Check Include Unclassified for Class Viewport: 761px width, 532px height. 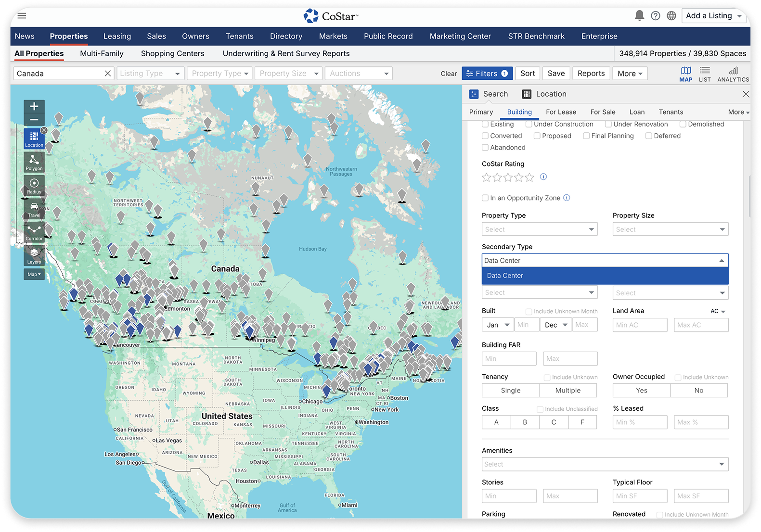540,409
